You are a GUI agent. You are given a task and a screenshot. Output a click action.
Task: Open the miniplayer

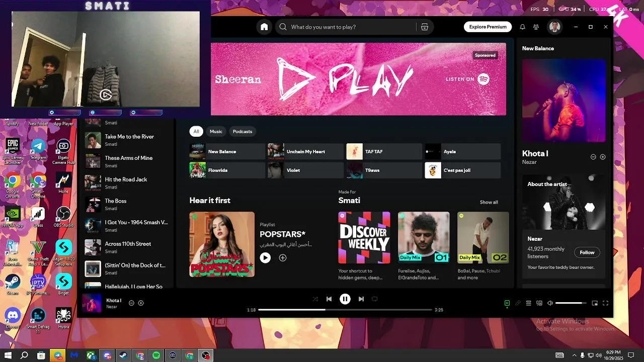tap(595, 303)
